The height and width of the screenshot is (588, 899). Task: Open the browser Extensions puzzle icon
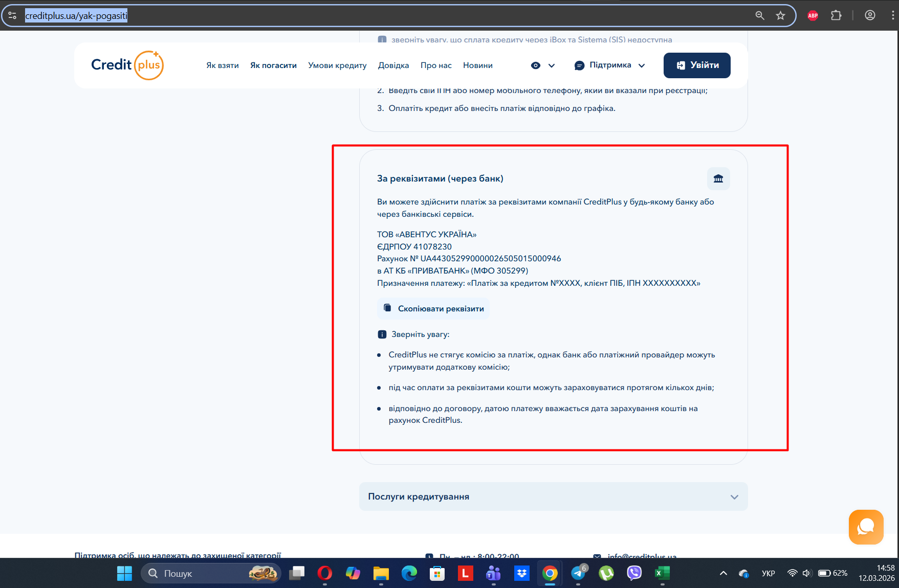836,15
